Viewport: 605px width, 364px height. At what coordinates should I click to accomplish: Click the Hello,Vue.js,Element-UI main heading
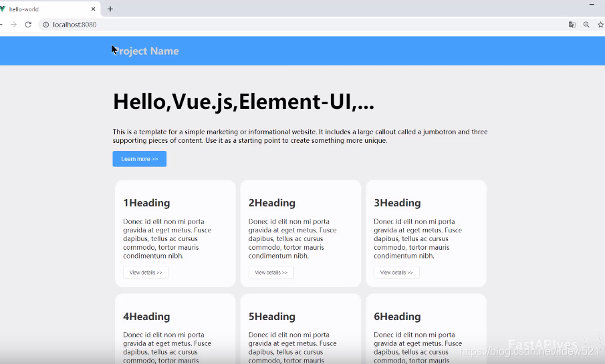(x=243, y=102)
